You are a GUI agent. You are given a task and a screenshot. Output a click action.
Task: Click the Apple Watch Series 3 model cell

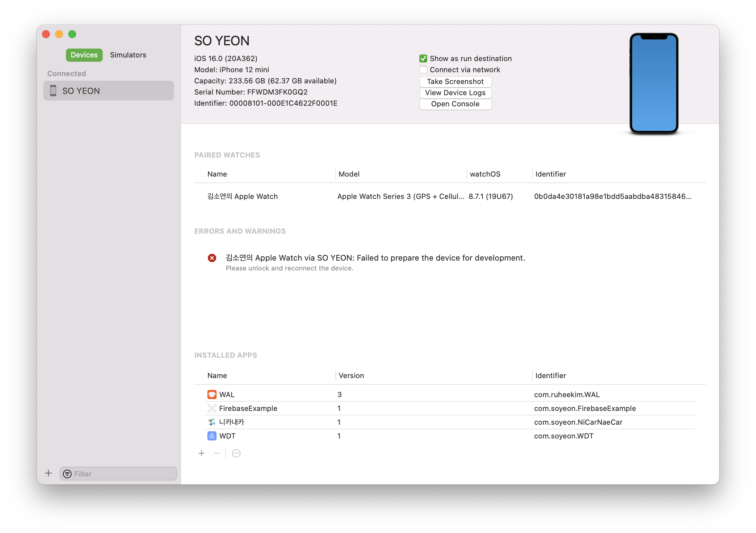pyautogui.click(x=400, y=196)
